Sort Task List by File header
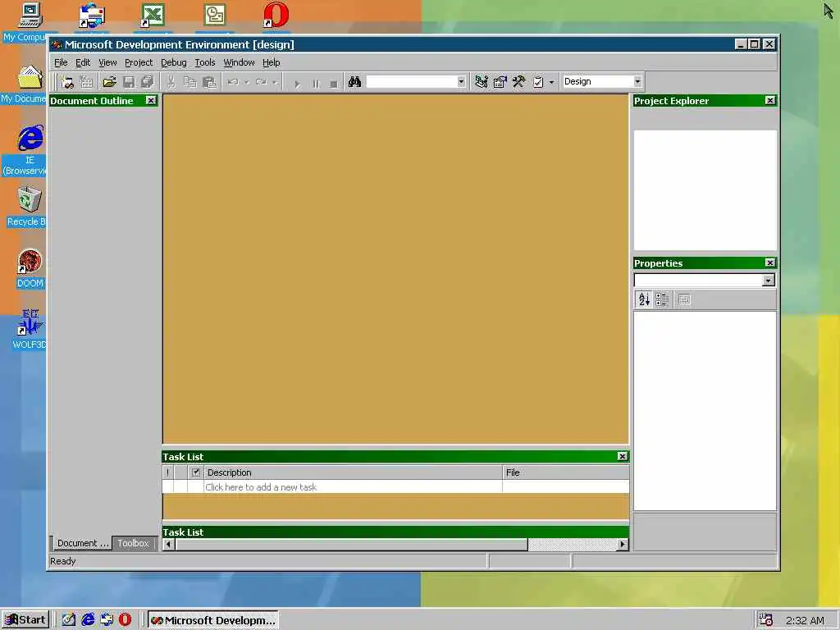 pos(566,472)
